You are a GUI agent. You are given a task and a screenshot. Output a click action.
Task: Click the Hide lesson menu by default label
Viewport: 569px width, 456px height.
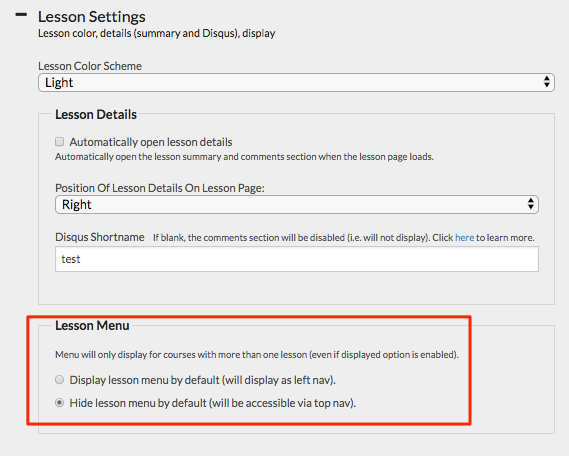[x=213, y=403]
